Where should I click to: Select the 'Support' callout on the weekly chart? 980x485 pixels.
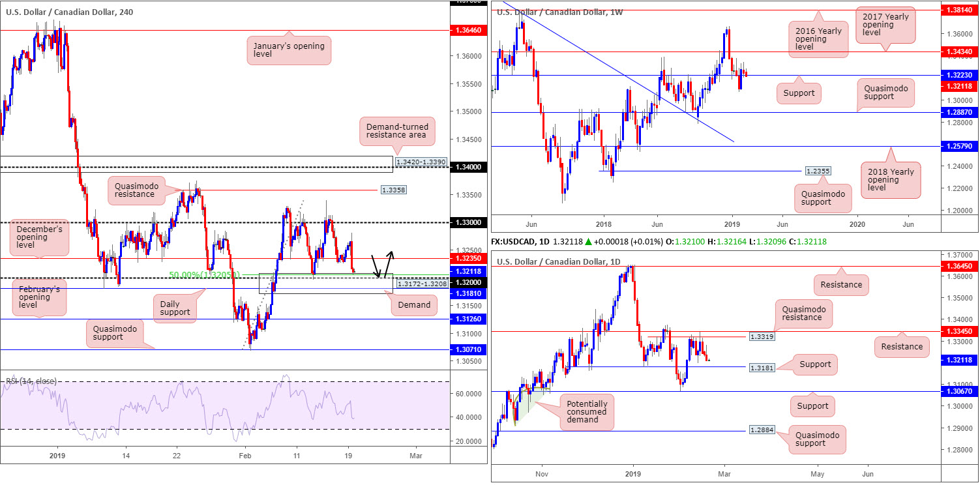click(799, 93)
